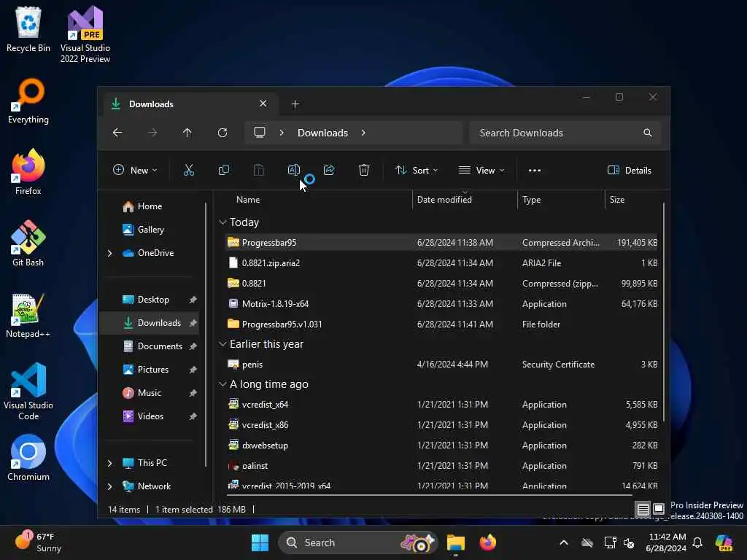The image size is (747, 560).
Task: Select the Motrix-1.8.19-x64 application
Action: [x=441, y=304]
